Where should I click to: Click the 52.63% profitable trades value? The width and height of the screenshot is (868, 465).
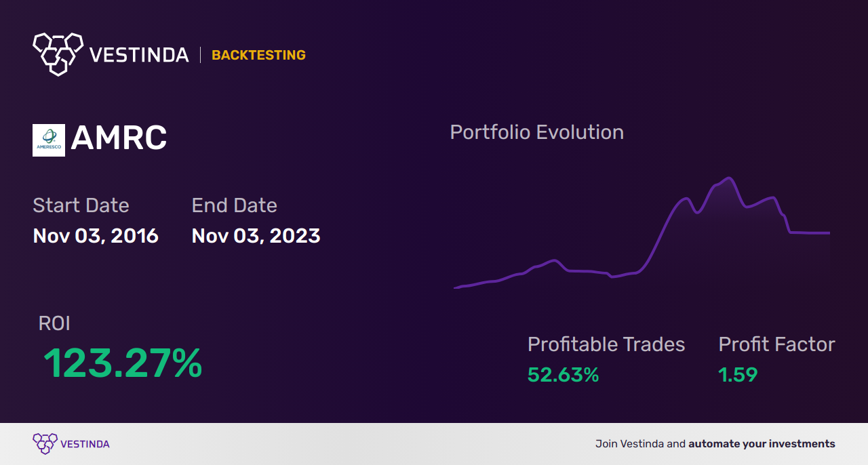coord(563,375)
